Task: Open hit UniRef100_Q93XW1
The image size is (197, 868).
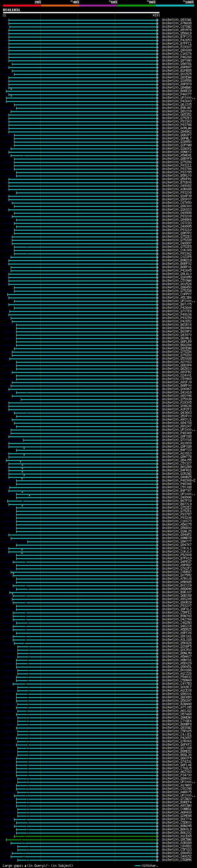Action: (177, 20)
